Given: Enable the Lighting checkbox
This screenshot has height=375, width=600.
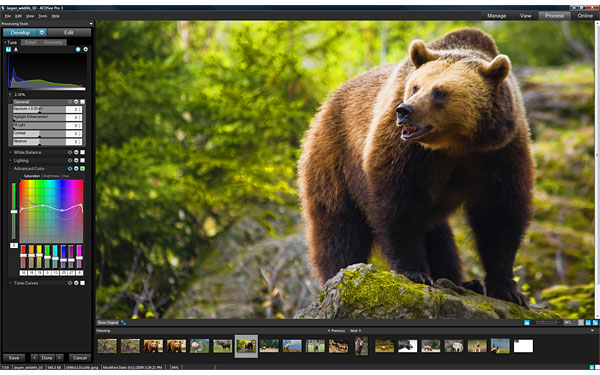Looking at the screenshot, I should (x=82, y=160).
